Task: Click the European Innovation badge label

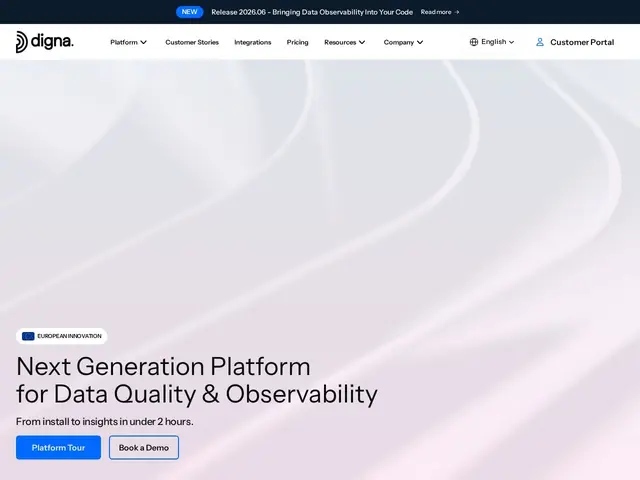Action: tap(69, 336)
